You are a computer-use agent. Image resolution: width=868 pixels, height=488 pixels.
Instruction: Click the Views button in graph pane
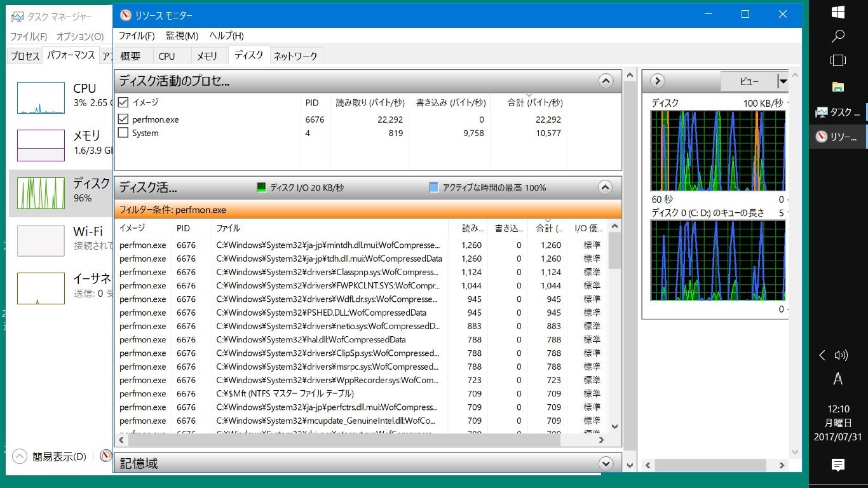coord(749,81)
